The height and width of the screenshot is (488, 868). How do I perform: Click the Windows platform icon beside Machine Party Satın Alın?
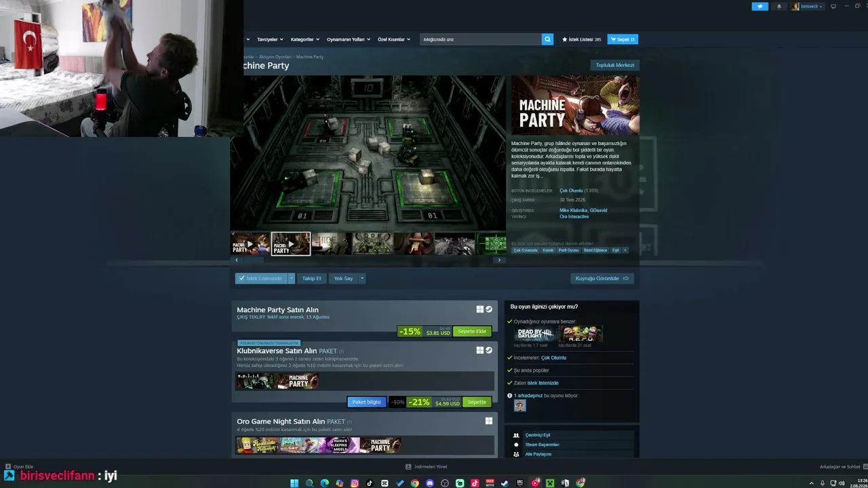480,310
